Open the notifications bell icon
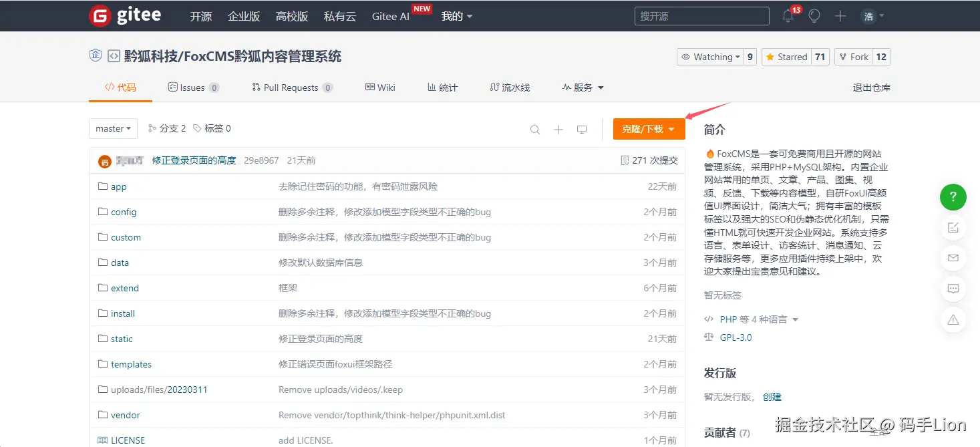The width and height of the screenshot is (980, 447). 788,17
